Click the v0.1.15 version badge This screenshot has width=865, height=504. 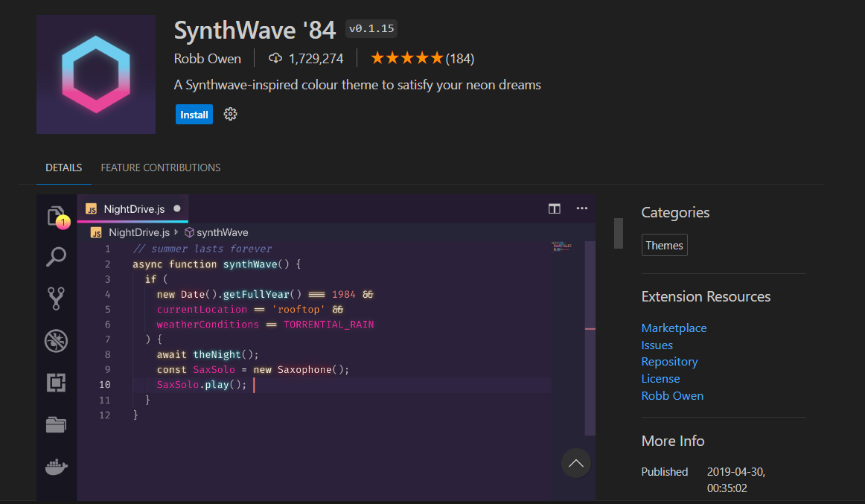371,29
